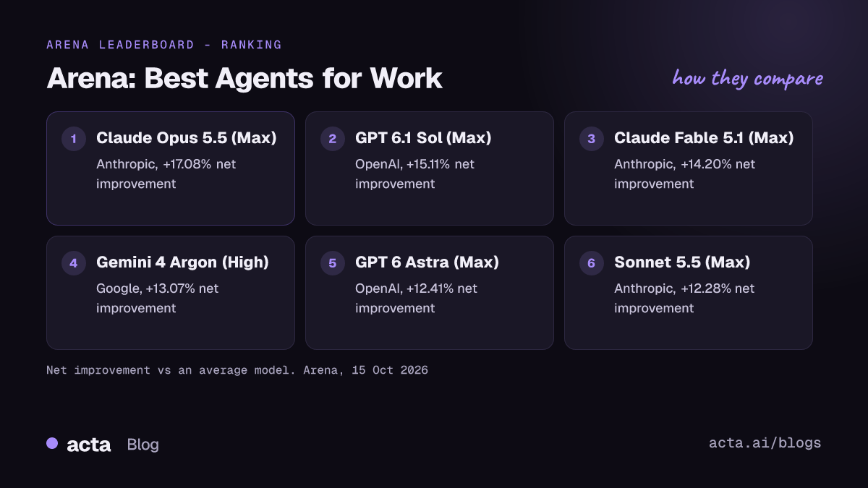Select the Gemini 4 Argon (High) title

pos(182,262)
